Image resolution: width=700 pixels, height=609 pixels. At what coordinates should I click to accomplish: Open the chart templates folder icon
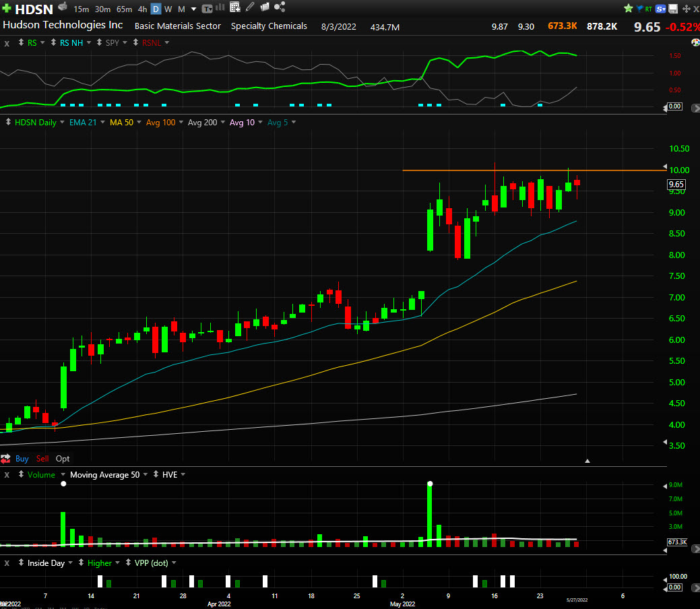(265, 7)
